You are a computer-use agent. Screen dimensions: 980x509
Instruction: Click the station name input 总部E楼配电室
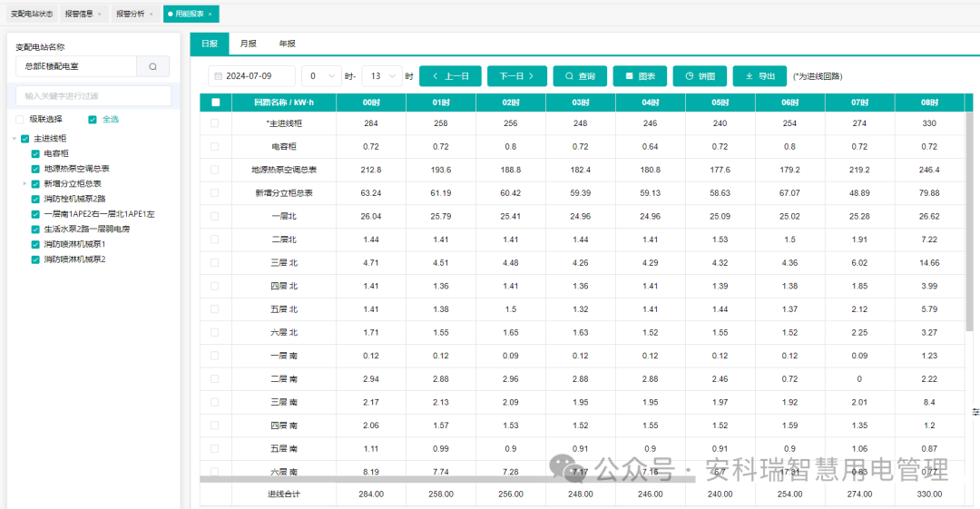(76, 66)
